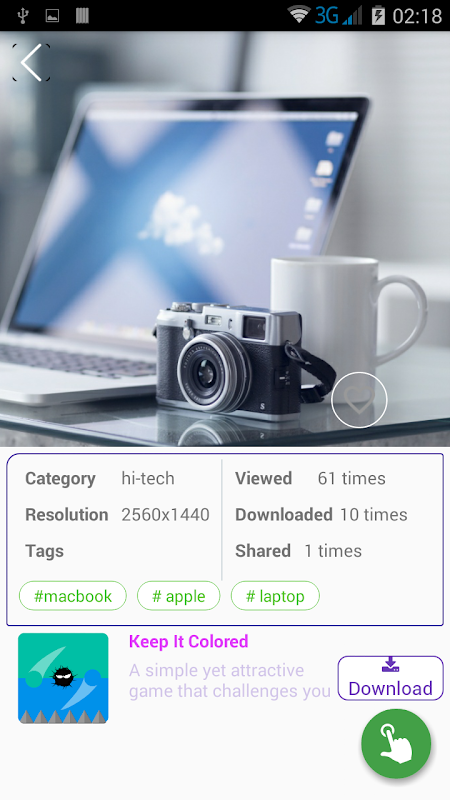
Task: Select the # laptop tag
Action: tap(276, 596)
